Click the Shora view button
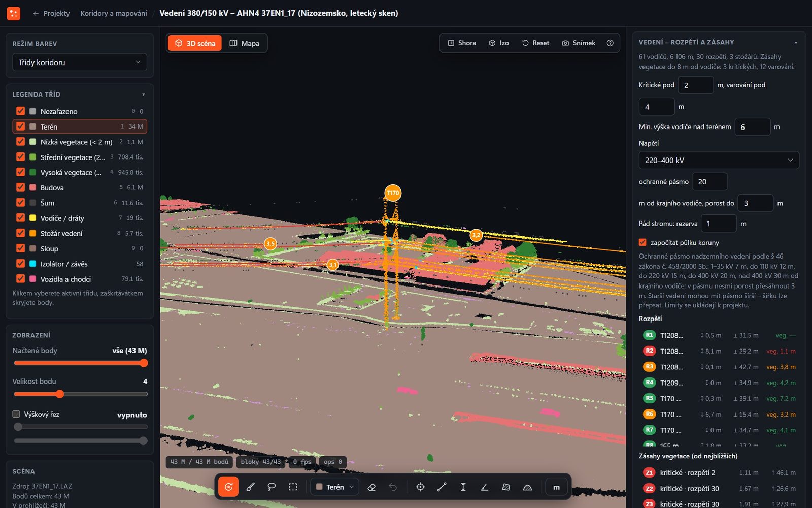This screenshot has width=812, height=508. 462,43
